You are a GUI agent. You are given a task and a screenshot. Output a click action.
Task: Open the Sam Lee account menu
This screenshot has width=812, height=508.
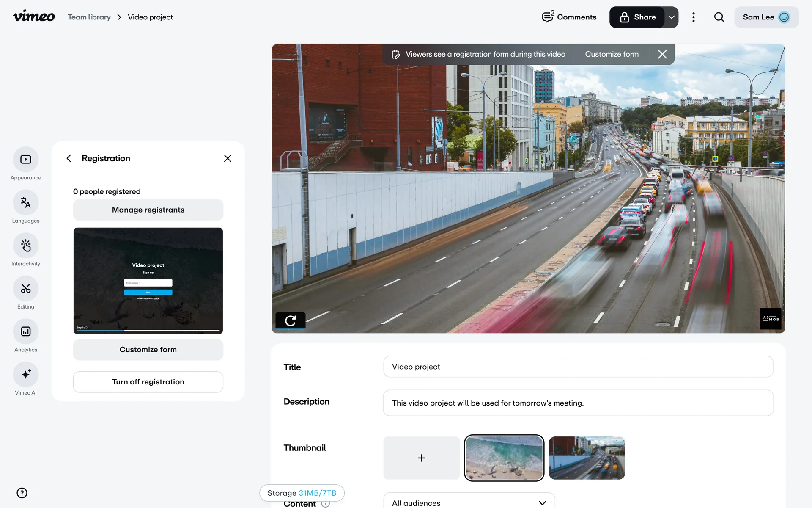pos(766,17)
